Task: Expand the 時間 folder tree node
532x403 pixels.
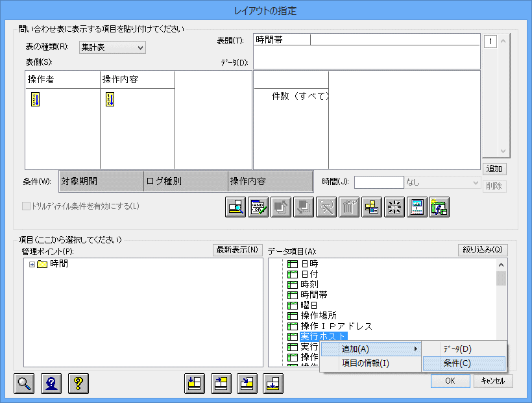Action: [32, 265]
